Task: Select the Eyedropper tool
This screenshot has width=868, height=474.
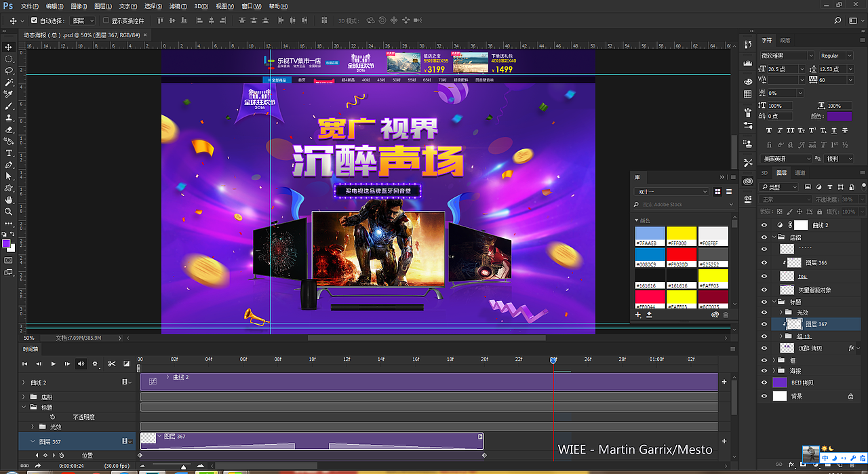Action: [x=9, y=94]
